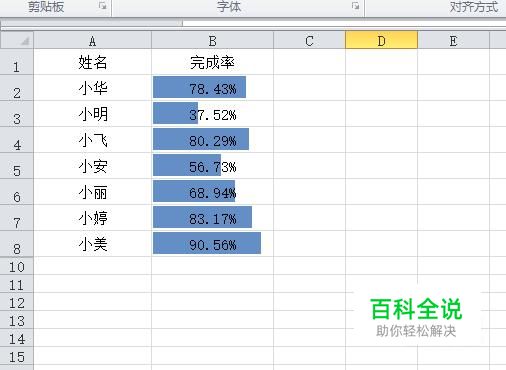Screen dimensions: 506x370
Task: Click the 56.73% data bar cell
Action: (x=213, y=166)
